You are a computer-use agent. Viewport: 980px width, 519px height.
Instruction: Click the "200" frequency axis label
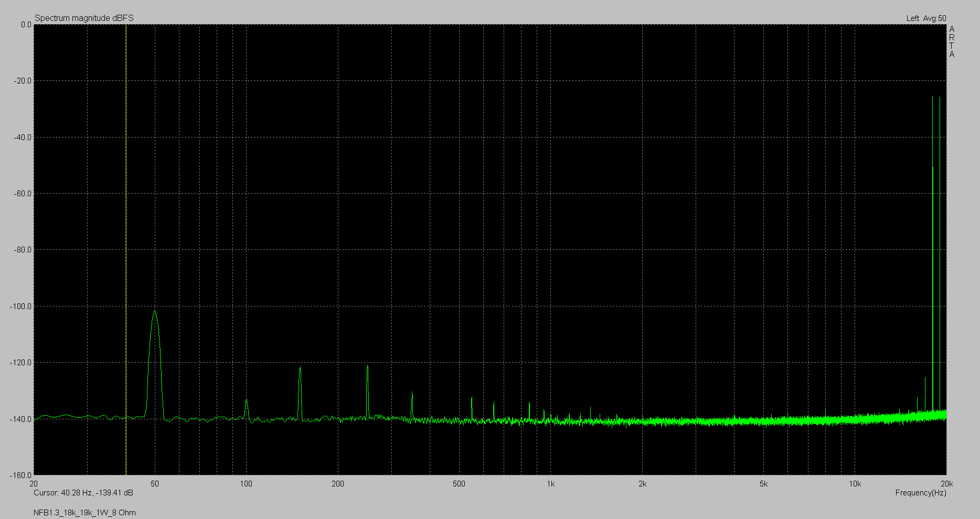click(338, 484)
